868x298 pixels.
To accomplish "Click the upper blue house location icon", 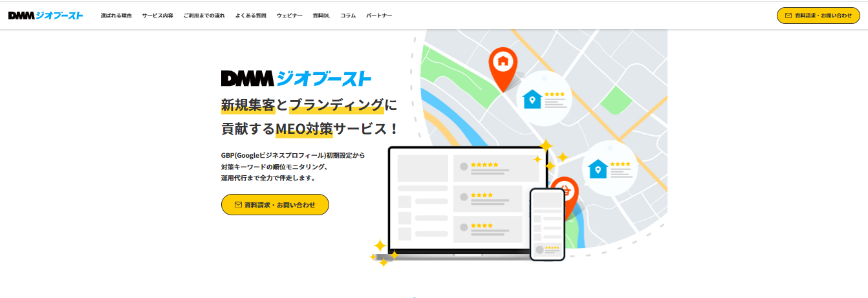I will 532,99.
